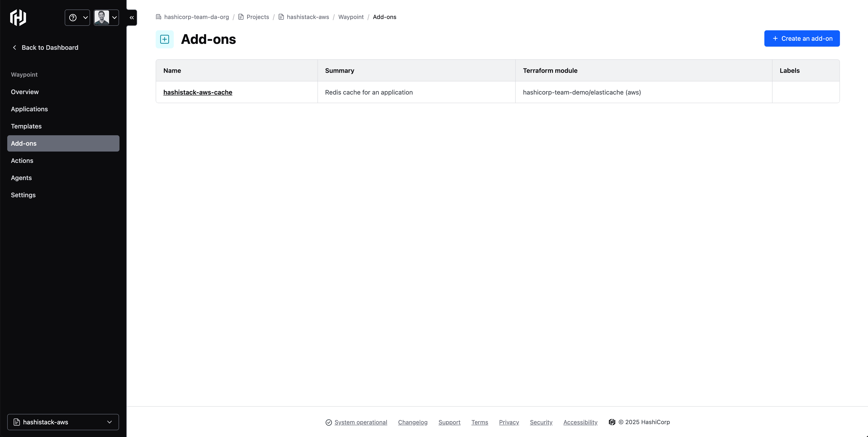The image size is (868, 437).
Task: Click the System operational check icon
Action: point(329,423)
